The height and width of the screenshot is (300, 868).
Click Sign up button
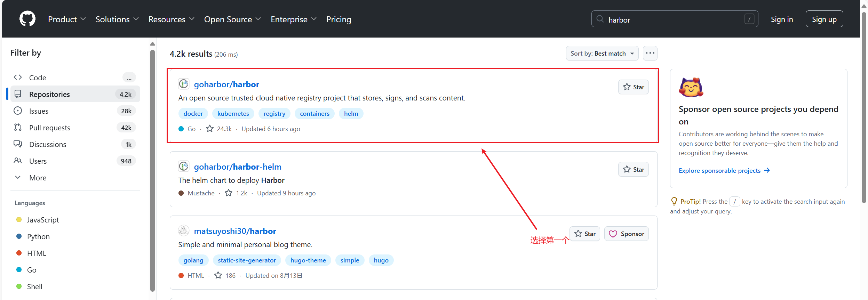[x=824, y=19]
